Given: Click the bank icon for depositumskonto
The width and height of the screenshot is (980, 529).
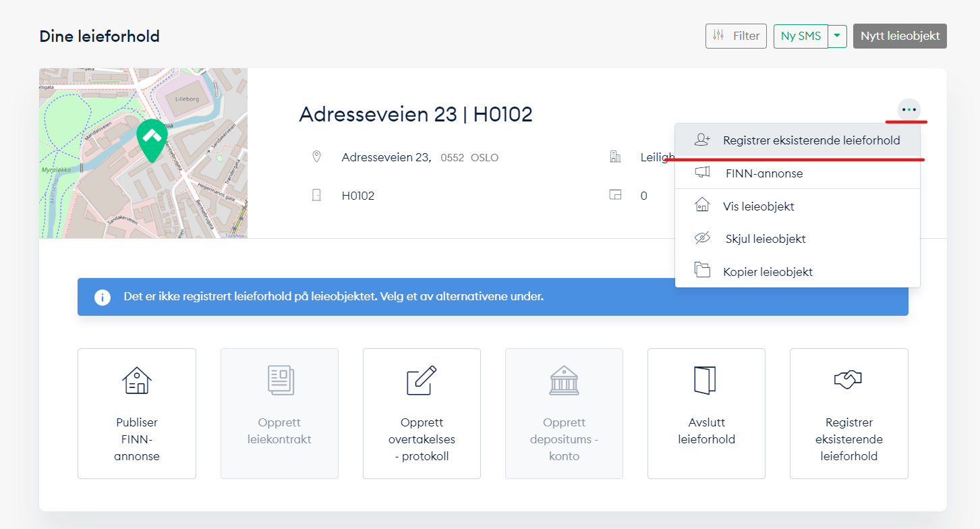Looking at the screenshot, I should pyautogui.click(x=564, y=381).
